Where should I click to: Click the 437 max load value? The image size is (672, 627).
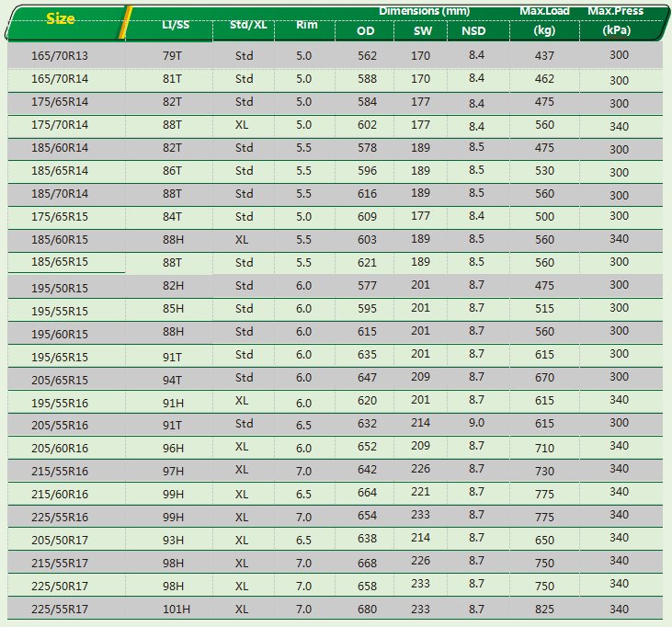[544, 56]
